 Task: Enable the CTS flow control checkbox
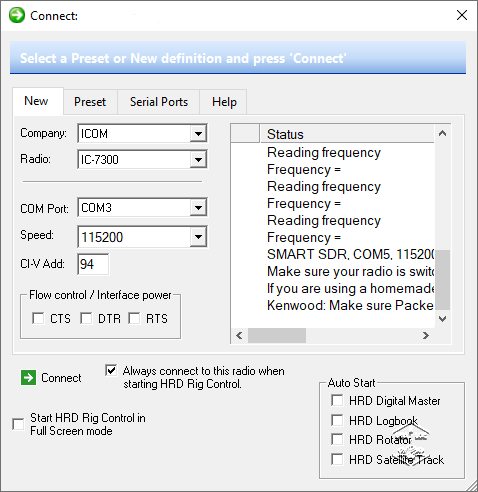(38, 318)
